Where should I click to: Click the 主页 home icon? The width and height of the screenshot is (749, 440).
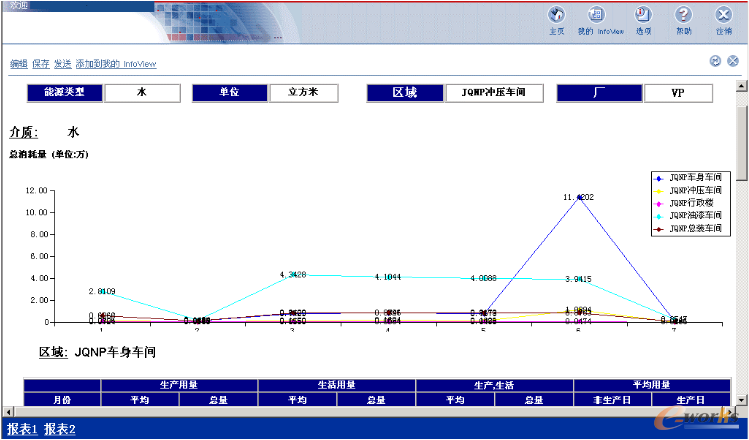coord(557,16)
